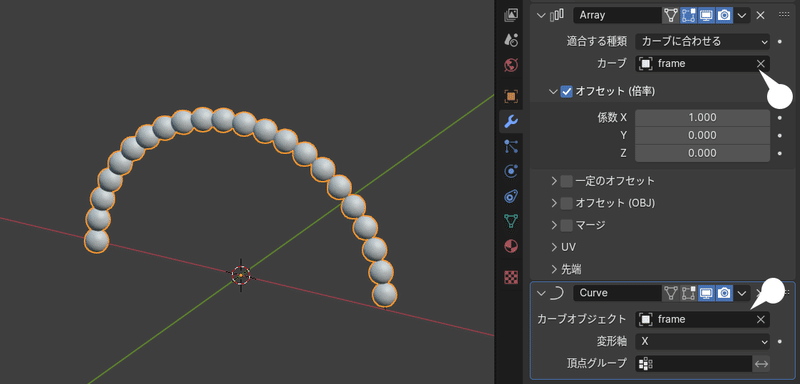This screenshot has height=384, width=800.
Task: Expand the マージ section
Action: tap(554, 225)
